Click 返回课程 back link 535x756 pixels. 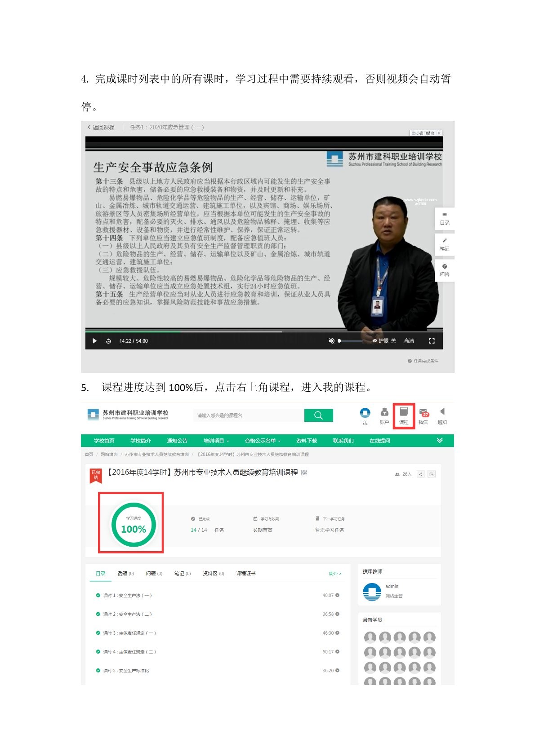101,128
